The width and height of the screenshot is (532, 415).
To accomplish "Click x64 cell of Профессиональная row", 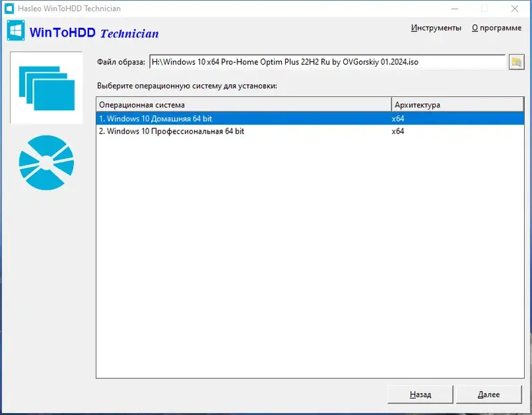I will click(x=398, y=131).
